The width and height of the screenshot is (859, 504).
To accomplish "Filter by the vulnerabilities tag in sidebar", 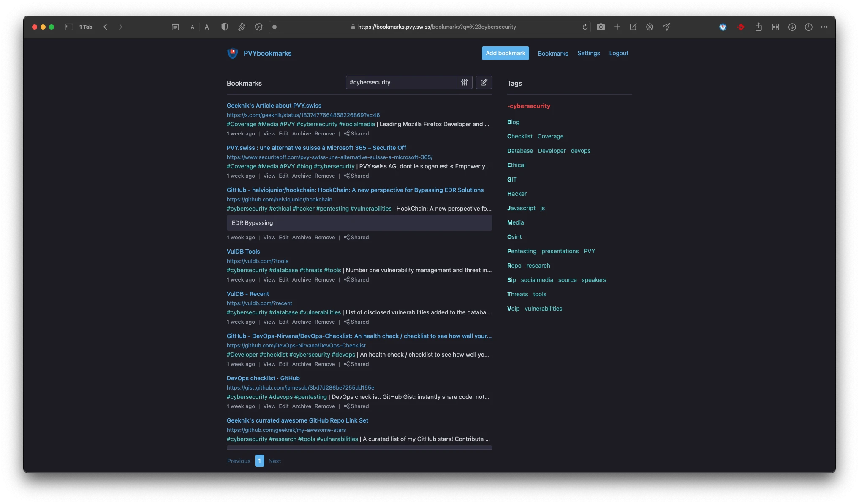I will [543, 309].
